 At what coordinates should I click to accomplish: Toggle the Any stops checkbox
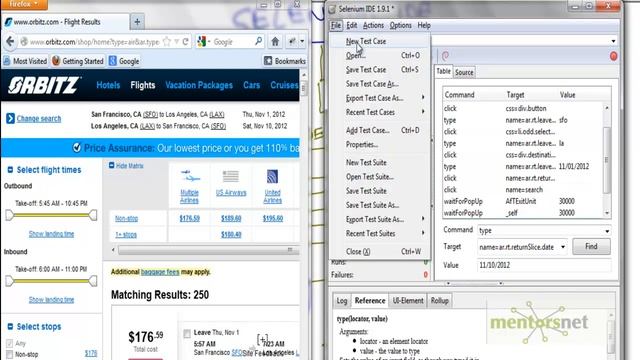pyautogui.click(x=10, y=343)
